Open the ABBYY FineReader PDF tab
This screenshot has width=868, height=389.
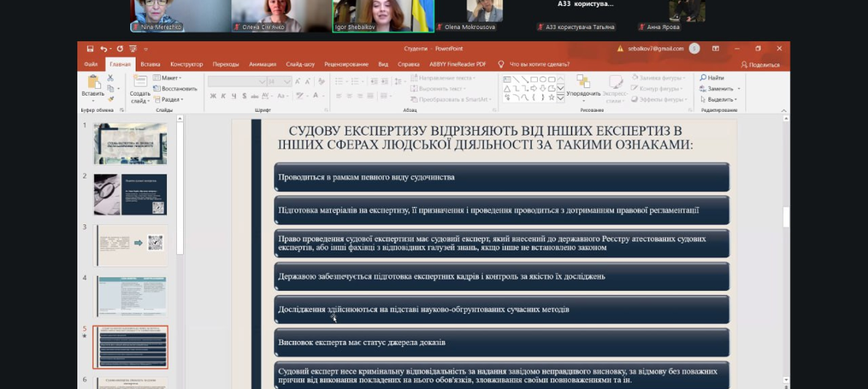[458, 64]
